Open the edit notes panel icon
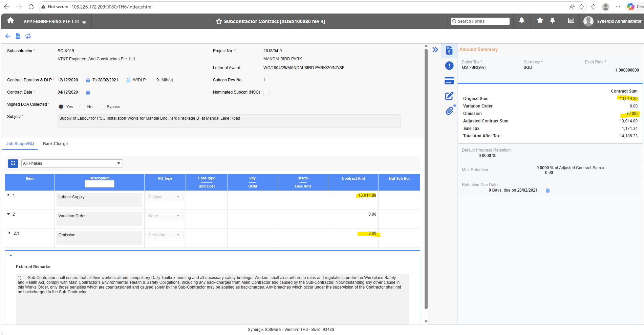This screenshot has width=644, height=335. [x=449, y=96]
